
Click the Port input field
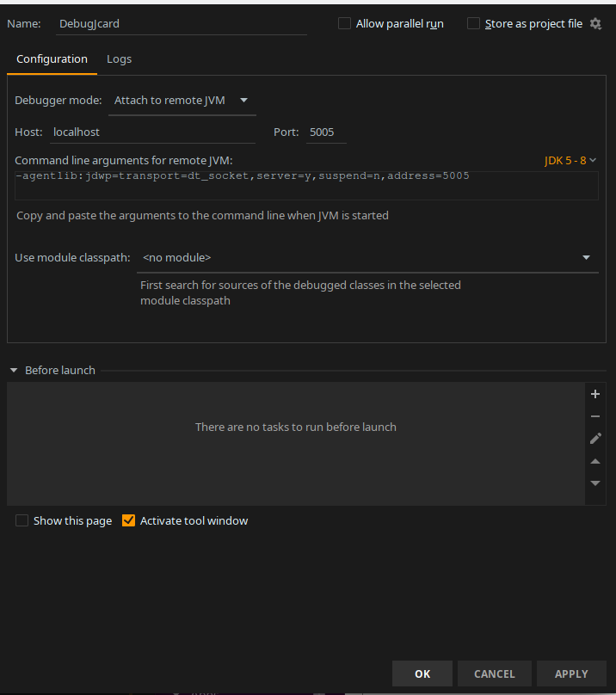click(325, 132)
